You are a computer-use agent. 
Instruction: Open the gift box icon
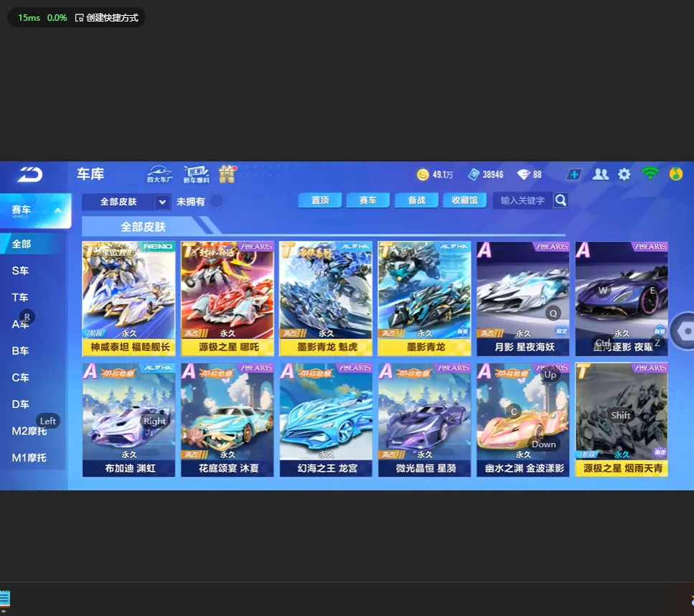[227, 174]
